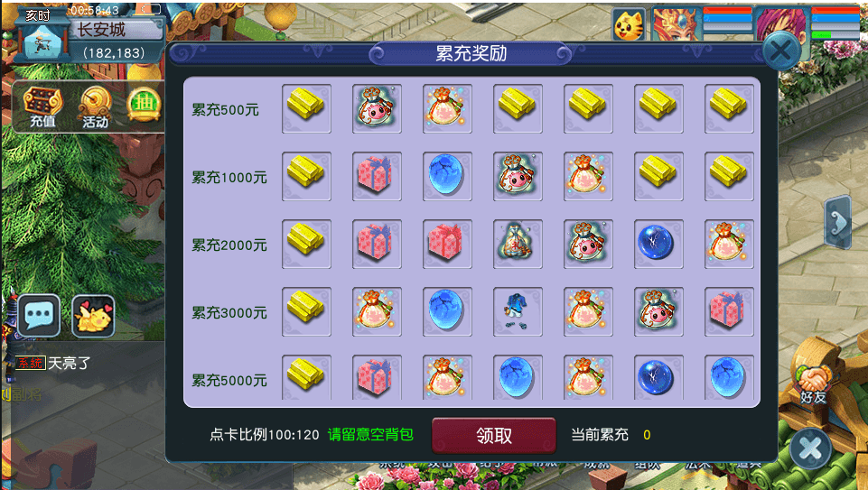Screen dimensions: 868x490
Task: Click the crystal orb reward in 累充2000元 row
Action: (x=658, y=244)
